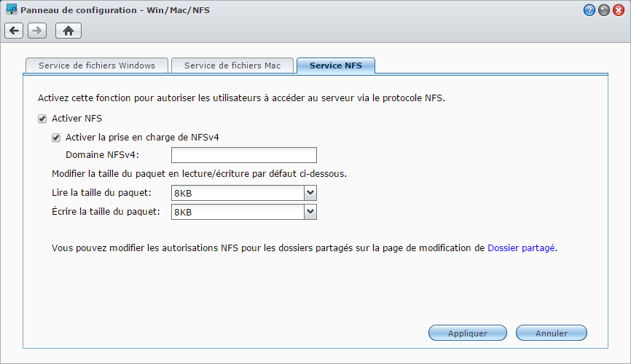Select the Service NFS tab
The height and width of the screenshot is (364, 631).
(335, 66)
